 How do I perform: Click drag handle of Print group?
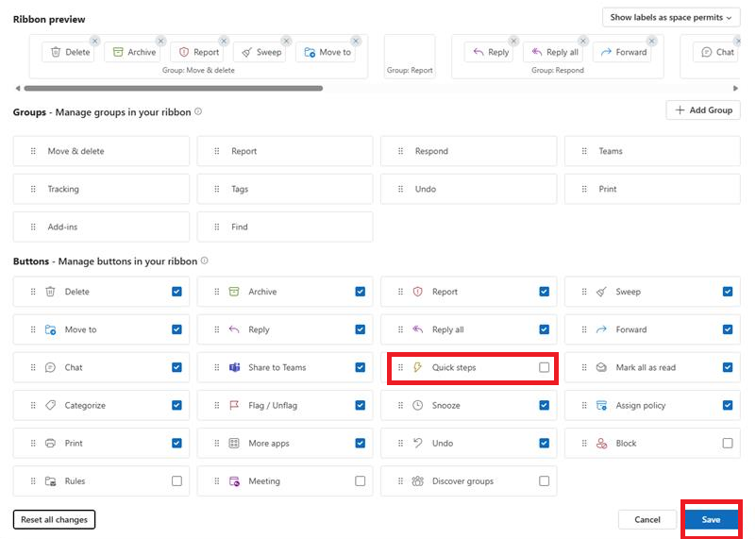tap(584, 189)
